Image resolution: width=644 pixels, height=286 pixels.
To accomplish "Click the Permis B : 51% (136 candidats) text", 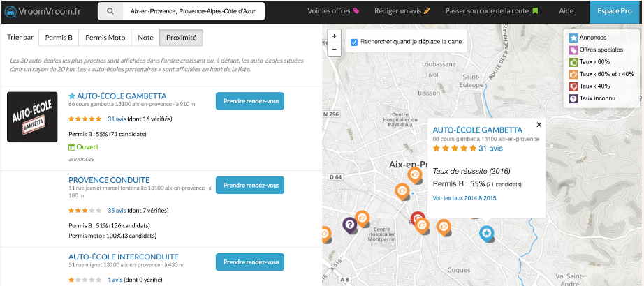I will (x=109, y=226).
